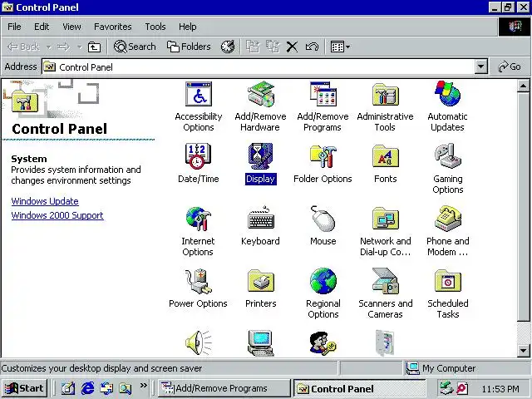Switch to Add/Remove Programs taskbar button
Image resolution: width=532 pixels, height=399 pixels.
click(224, 388)
